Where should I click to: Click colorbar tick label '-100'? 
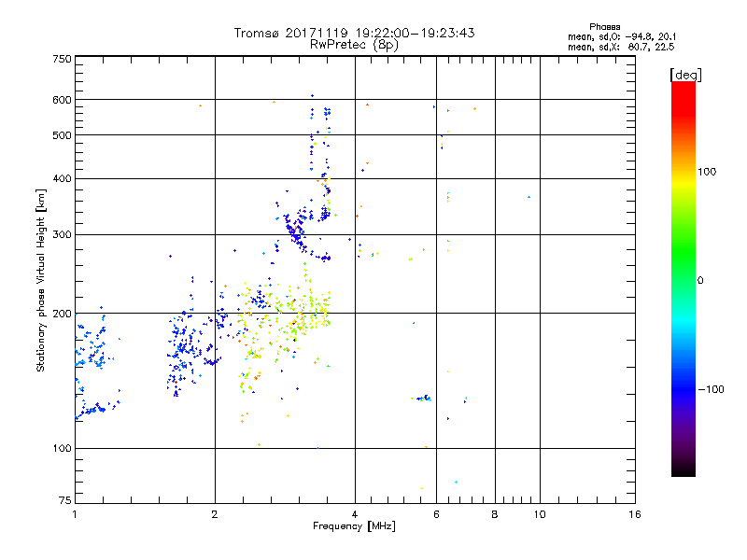click(x=711, y=389)
